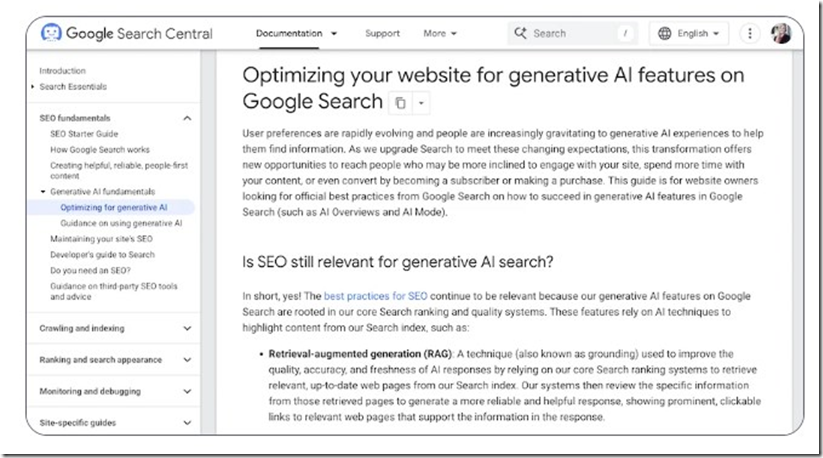Open the three-dot more options menu

(750, 33)
